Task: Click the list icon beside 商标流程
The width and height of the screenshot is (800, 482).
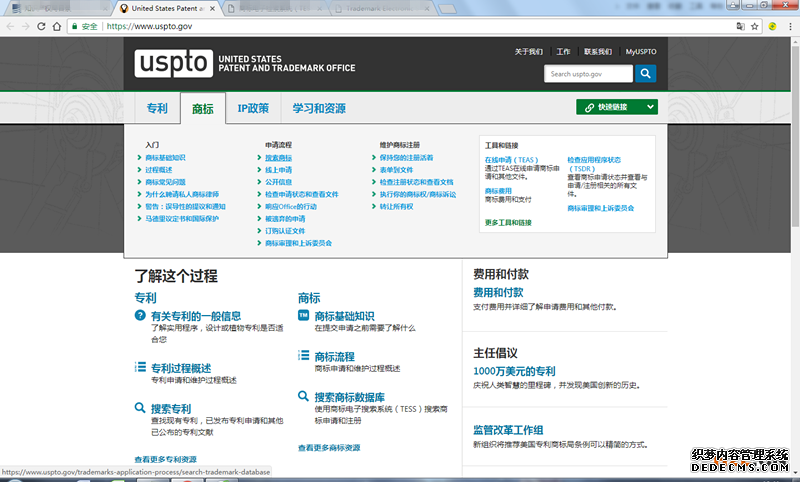Action: pos(304,356)
